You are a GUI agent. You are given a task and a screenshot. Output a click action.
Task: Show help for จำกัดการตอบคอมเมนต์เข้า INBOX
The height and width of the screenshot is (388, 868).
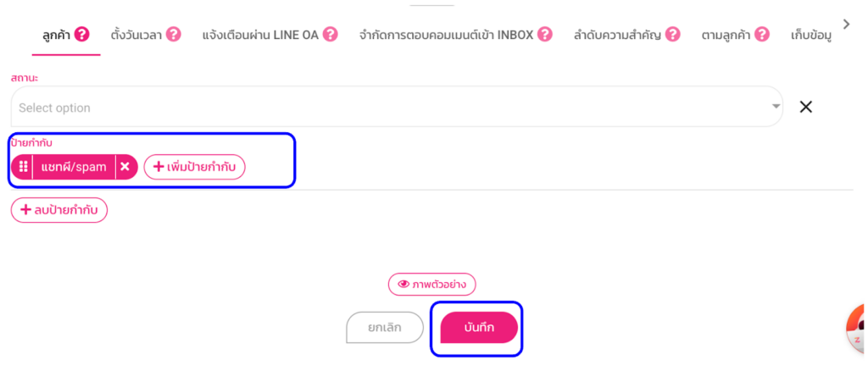point(545,35)
